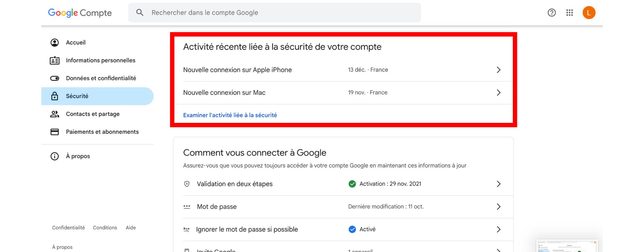Image resolution: width=644 pixels, height=252 pixels.
Task: Click the Données et confidentialité toggle icon
Action: pyautogui.click(x=55, y=78)
